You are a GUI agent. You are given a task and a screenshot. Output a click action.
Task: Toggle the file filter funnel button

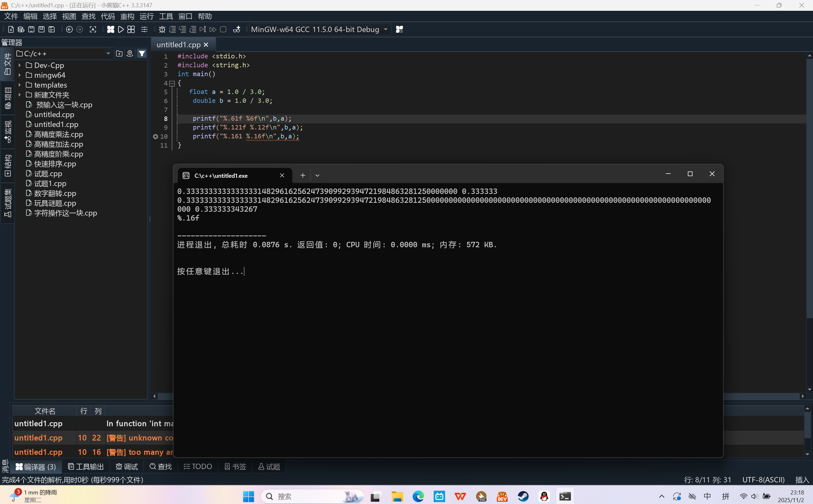point(142,53)
